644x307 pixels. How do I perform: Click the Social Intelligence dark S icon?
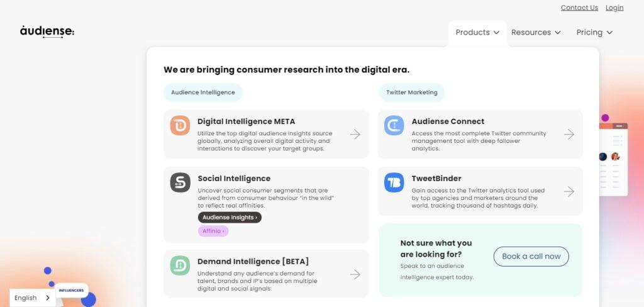(x=180, y=182)
